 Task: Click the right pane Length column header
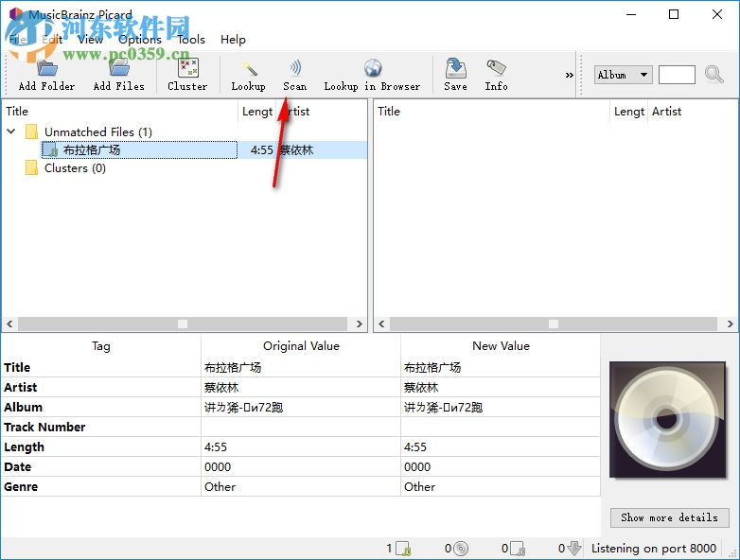coord(629,112)
